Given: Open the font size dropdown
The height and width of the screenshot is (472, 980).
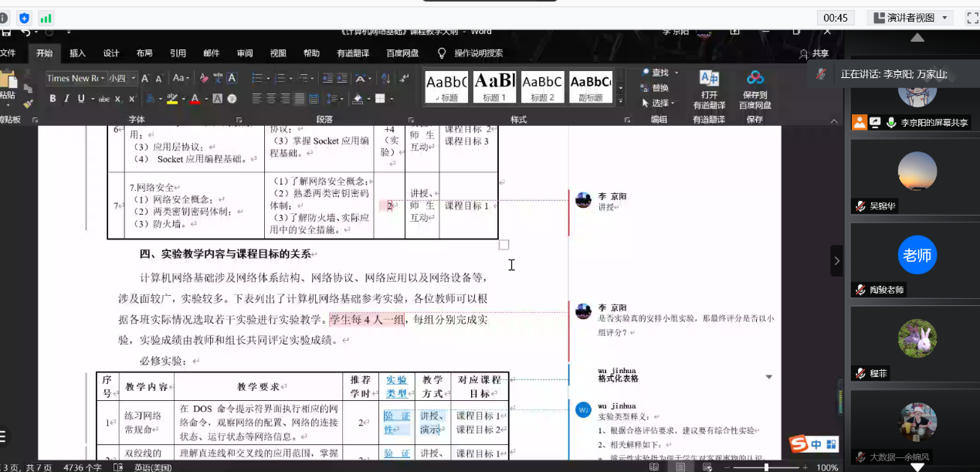Looking at the screenshot, I should click(133, 78).
